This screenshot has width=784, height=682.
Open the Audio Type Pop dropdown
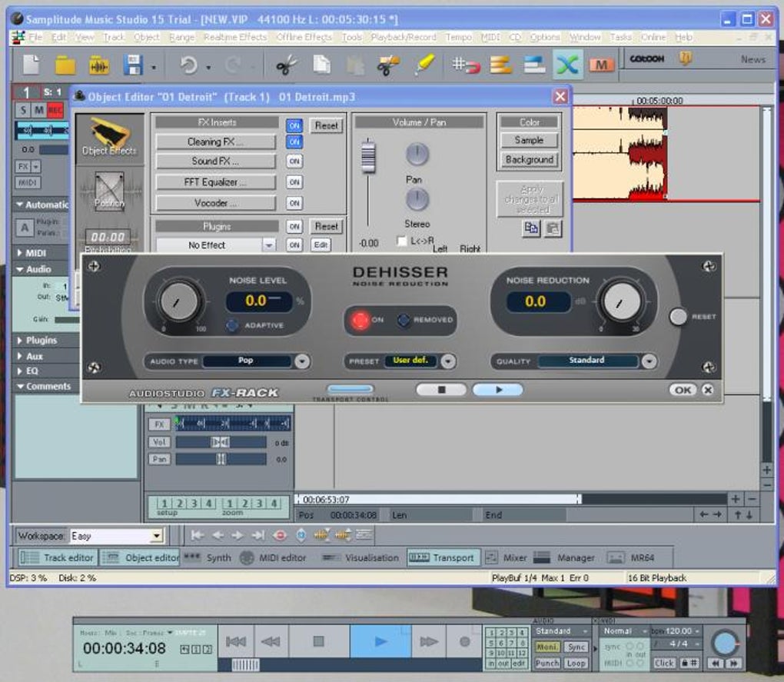point(303,361)
